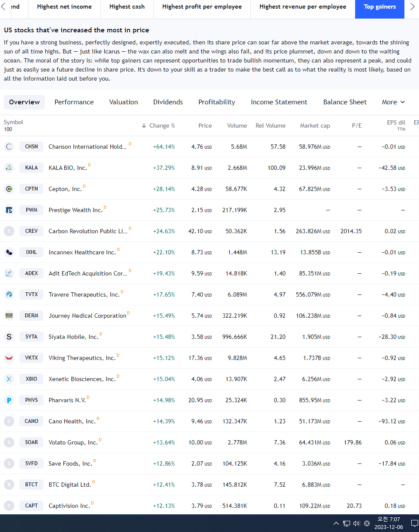Switch to the Overview tab
This screenshot has width=419, height=532.
pos(25,102)
